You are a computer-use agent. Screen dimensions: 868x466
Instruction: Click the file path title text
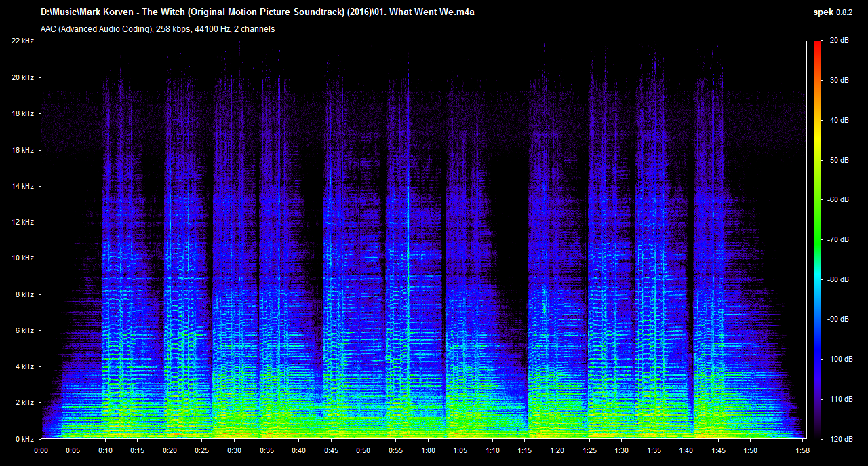pyautogui.click(x=257, y=12)
